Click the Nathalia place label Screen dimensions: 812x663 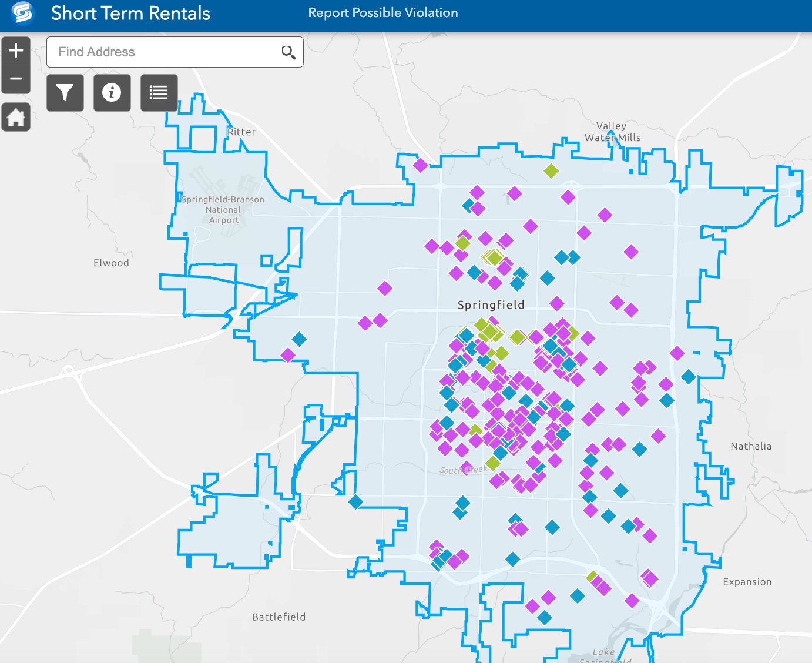[x=750, y=446]
